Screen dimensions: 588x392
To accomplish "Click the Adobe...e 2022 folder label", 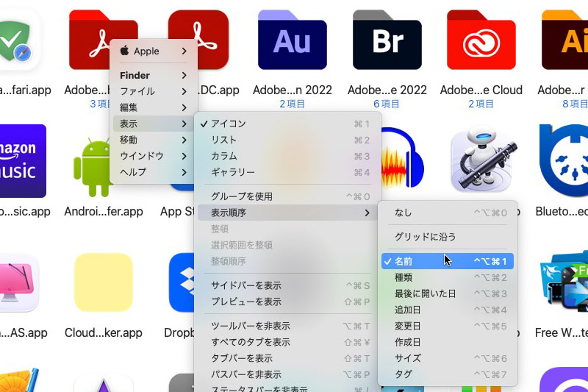I will 387,90.
